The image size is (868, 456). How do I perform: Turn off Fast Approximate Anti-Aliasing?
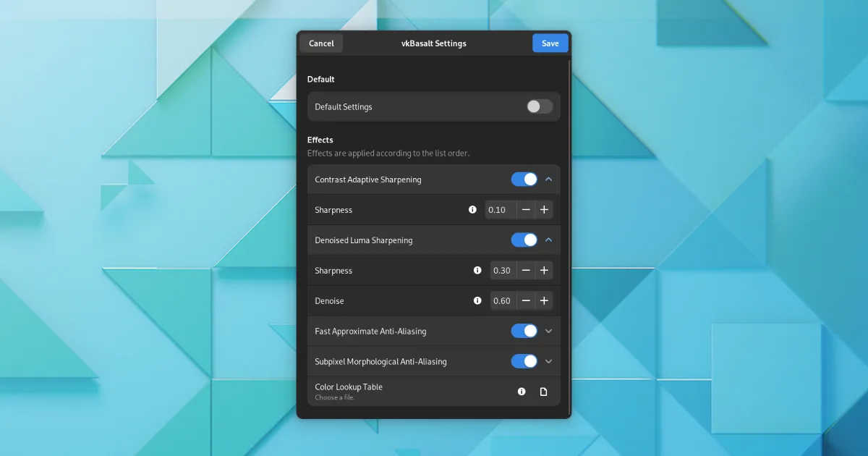pos(524,332)
